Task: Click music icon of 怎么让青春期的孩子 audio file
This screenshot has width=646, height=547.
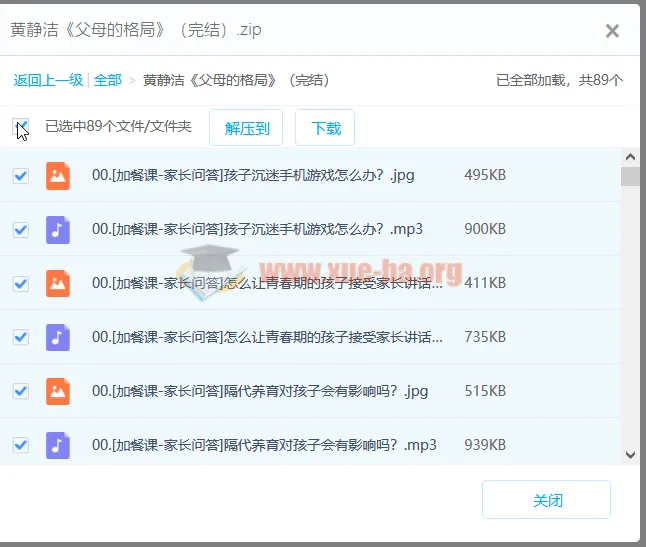Action: coord(58,337)
